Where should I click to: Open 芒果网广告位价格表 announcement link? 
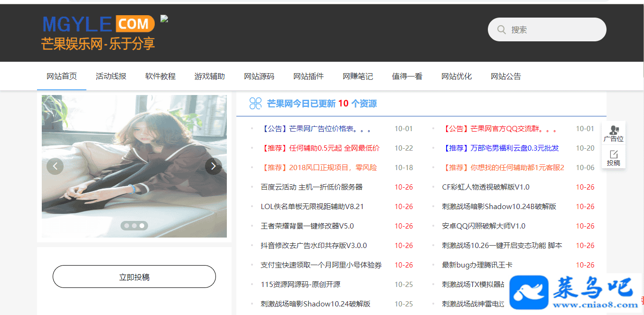(x=316, y=129)
